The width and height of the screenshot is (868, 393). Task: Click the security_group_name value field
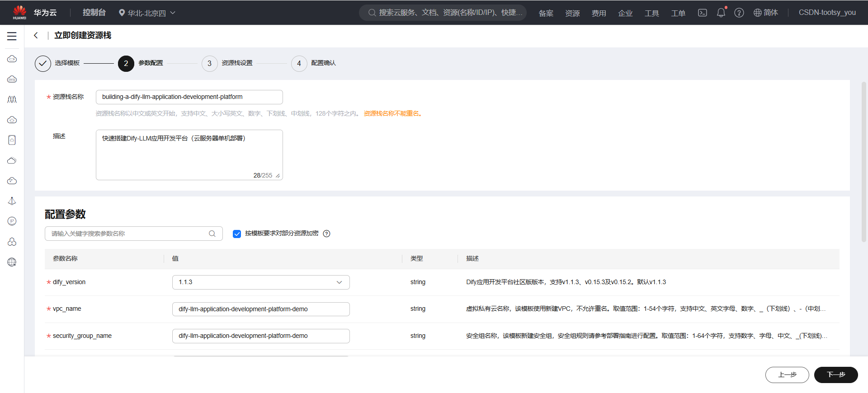pyautogui.click(x=261, y=336)
